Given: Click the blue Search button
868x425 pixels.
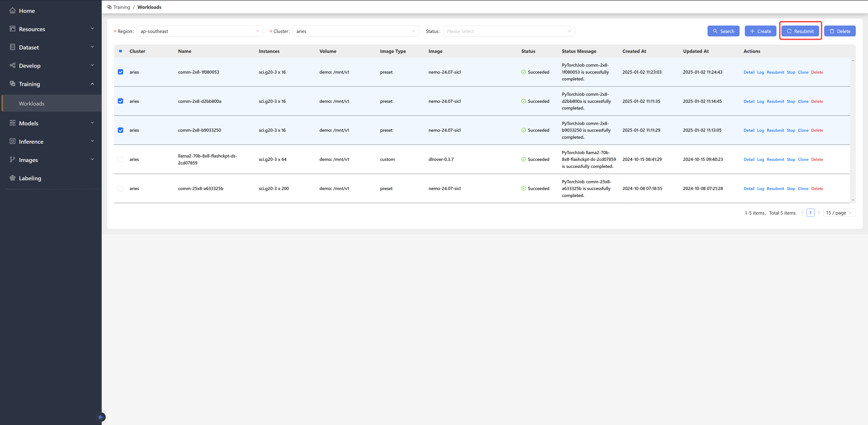Looking at the screenshot, I should (x=723, y=31).
